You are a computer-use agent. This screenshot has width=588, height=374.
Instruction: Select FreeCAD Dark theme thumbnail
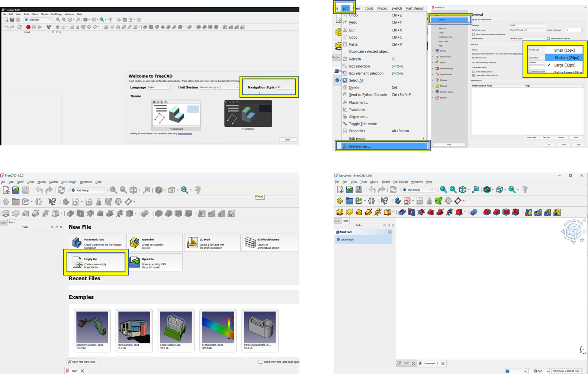click(x=248, y=113)
